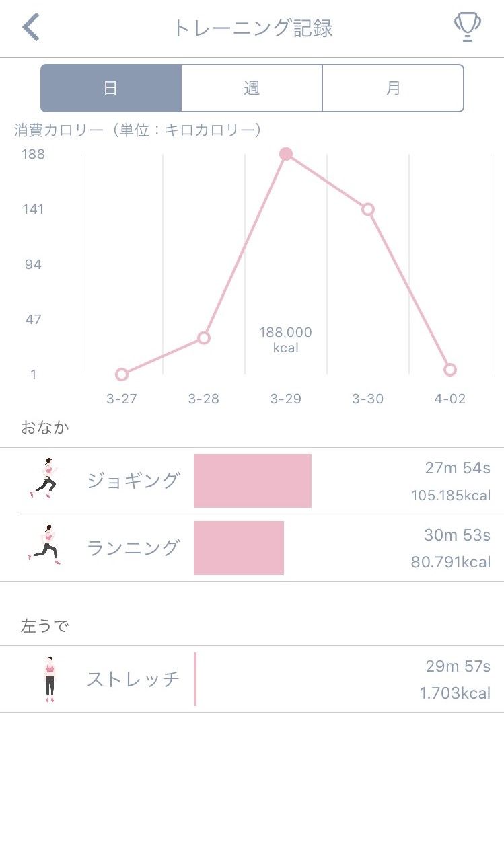Switch to the 月 (month) tab
The width and height of the screenshot is (504, 868).
coord(393,88)
